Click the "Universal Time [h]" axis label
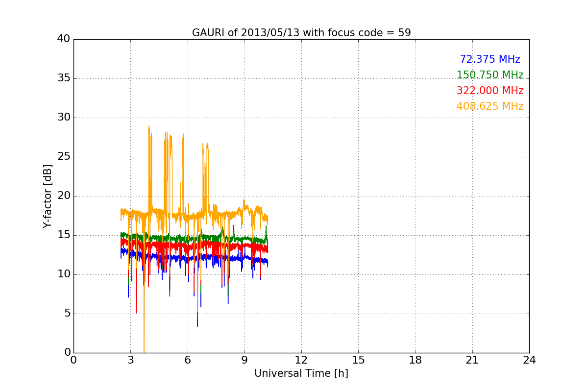 click(x=301, y=373)
